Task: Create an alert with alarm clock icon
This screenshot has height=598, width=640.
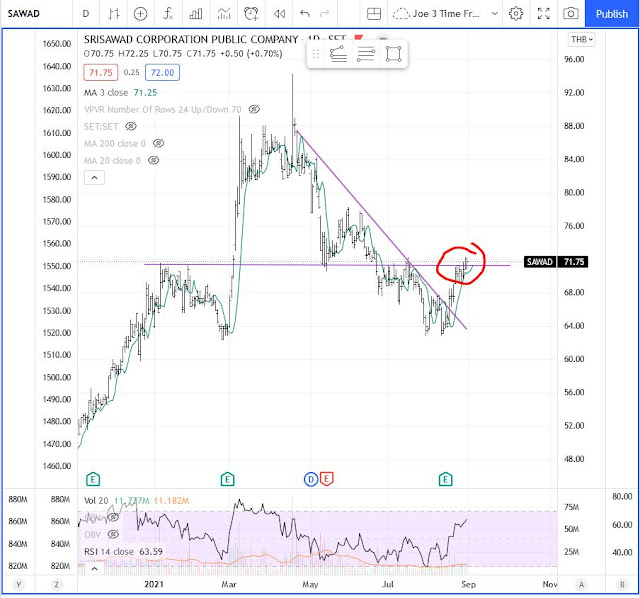Action: click(251, 13)
